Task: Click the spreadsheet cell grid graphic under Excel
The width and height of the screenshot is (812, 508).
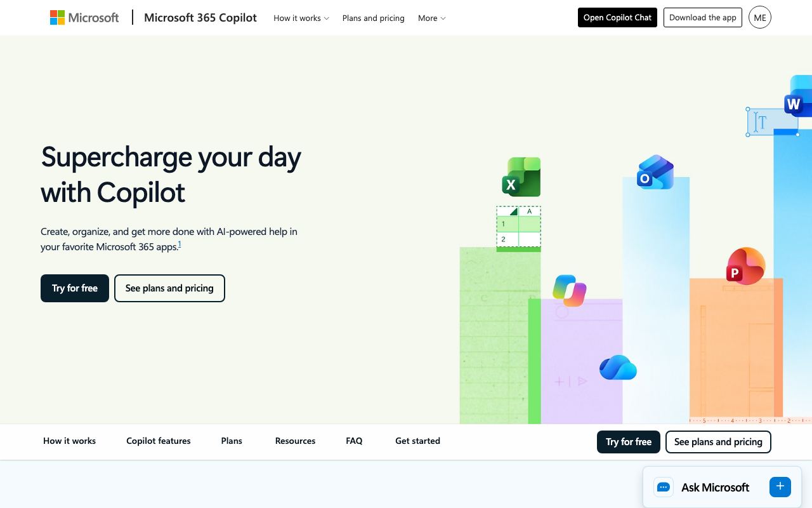Action: 518,227
